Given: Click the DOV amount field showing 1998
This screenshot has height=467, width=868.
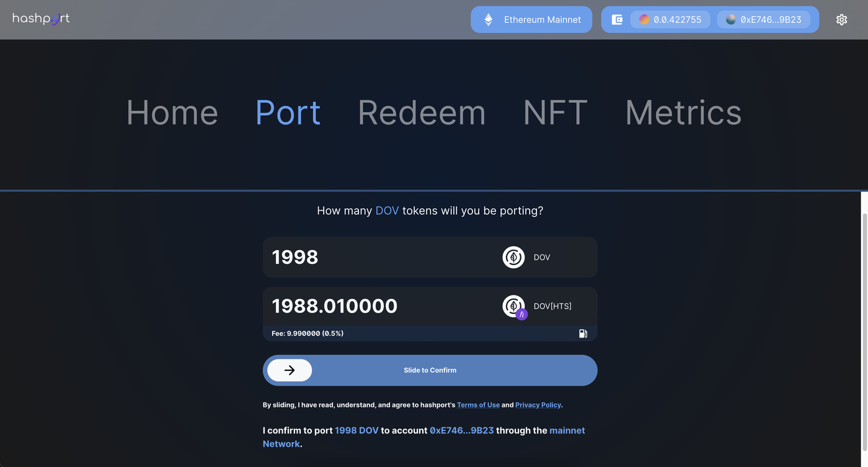Looking at the screenshot, I should pos(372,257).
